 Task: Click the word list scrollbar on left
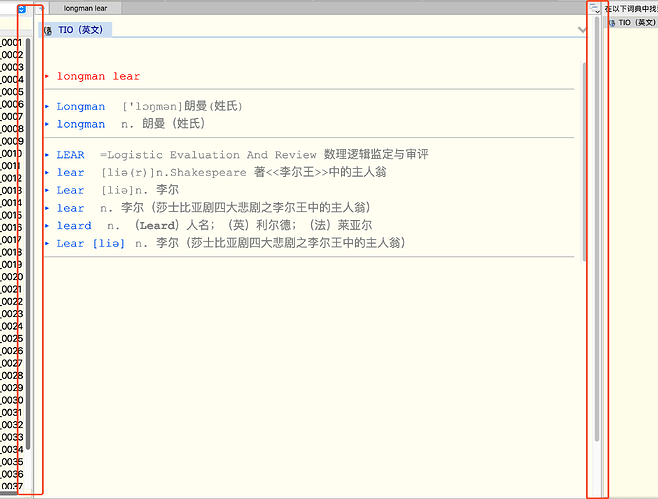[28, 243]
